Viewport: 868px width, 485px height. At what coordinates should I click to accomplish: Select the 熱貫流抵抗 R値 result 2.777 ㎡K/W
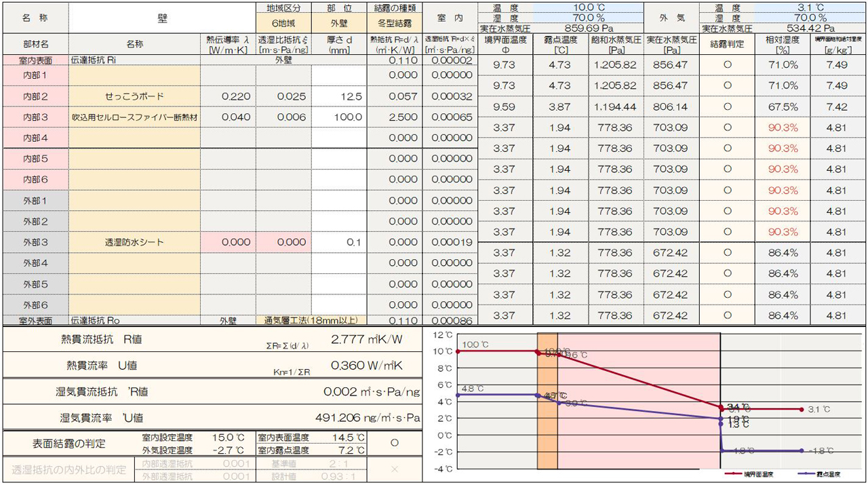click(366, 339)
